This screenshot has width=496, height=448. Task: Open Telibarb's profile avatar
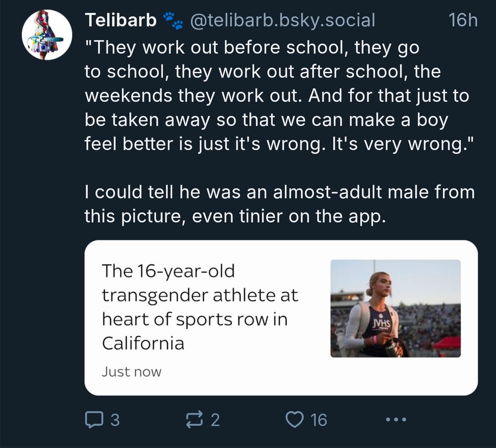pyautogui.click(x=47, y=35)
